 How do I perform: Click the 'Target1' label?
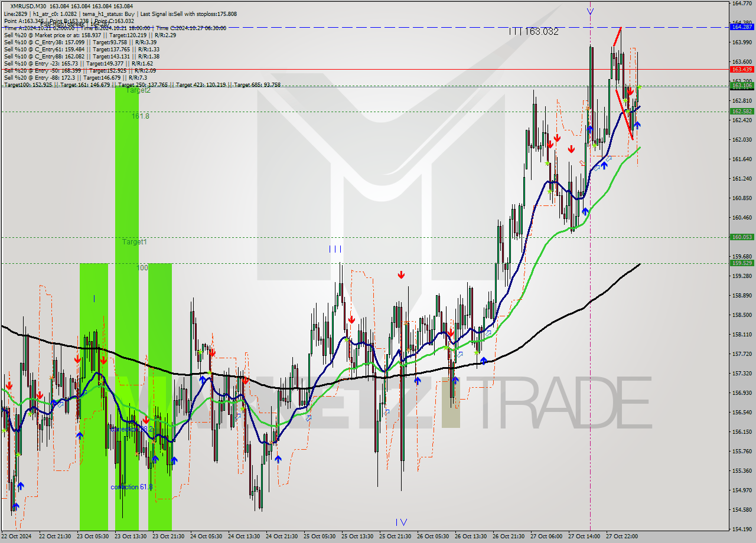click(135, 242)
